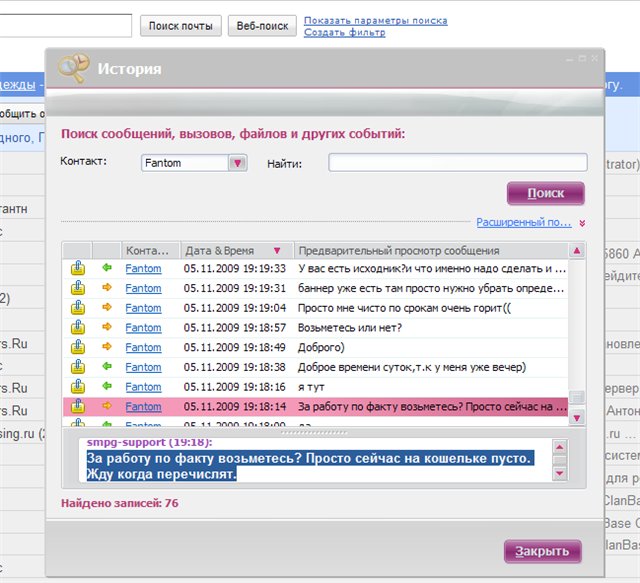
Task: Click into the Найти search text field
Action: [x=457, y=163]
